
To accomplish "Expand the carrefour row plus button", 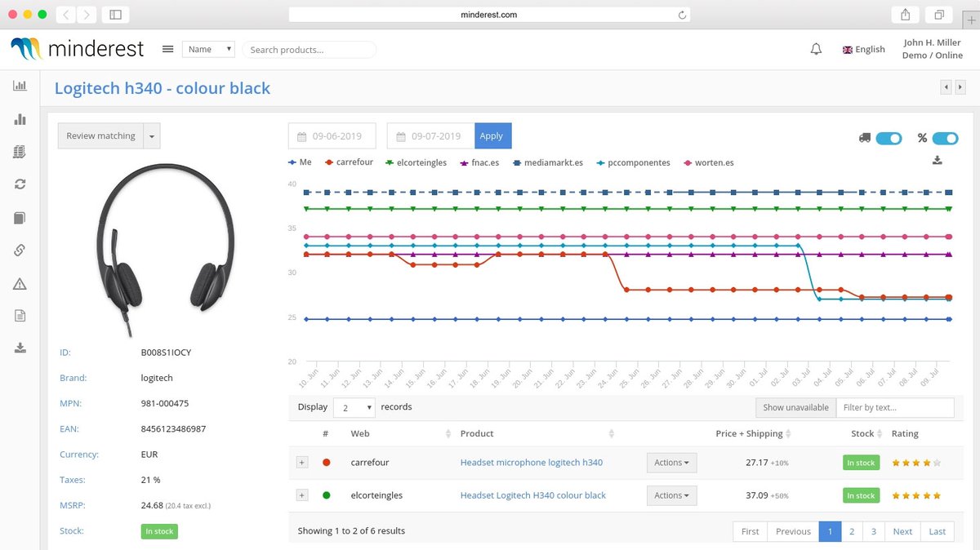I will pos(301,463).
